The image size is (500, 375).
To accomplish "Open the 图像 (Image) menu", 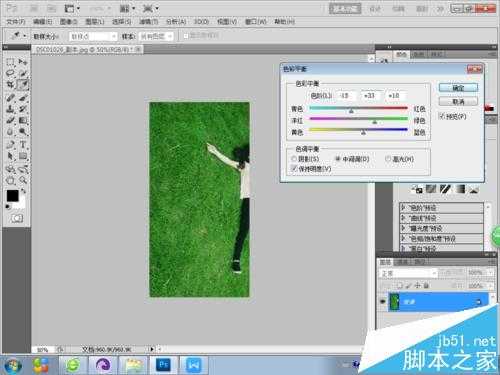I will (68, 22).
